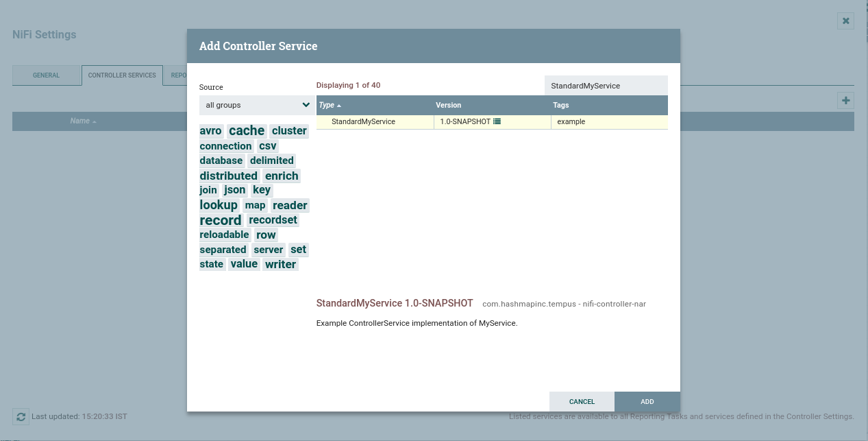Filter by the 'delimited' tag
Image resolution: width=868 pixels, height=441 pixels.
[272, 160]
